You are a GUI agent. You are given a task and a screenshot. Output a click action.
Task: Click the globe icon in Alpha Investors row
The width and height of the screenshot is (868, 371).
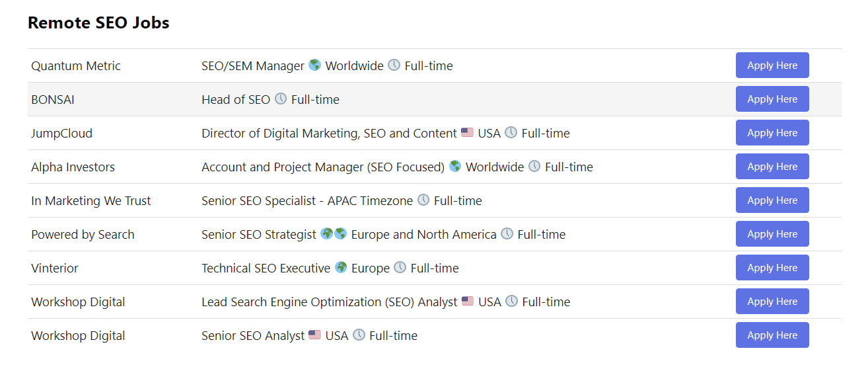pyautogui.click(x=455, y=166)
